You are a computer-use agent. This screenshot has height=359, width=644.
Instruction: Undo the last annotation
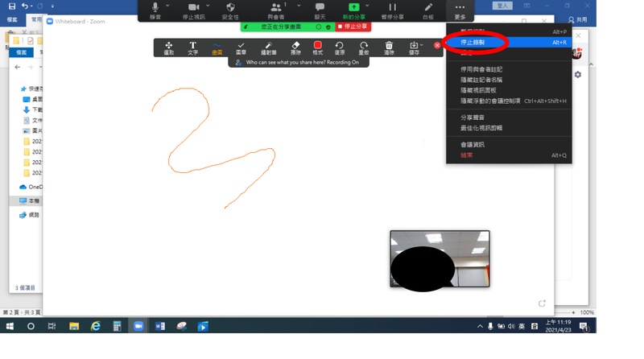tap(339, 47)
